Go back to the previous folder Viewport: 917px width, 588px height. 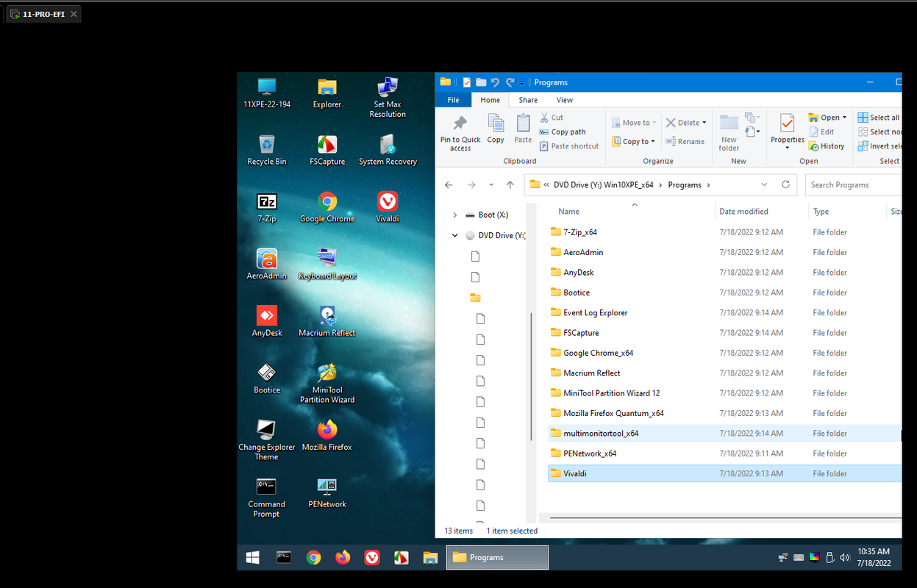449,184
